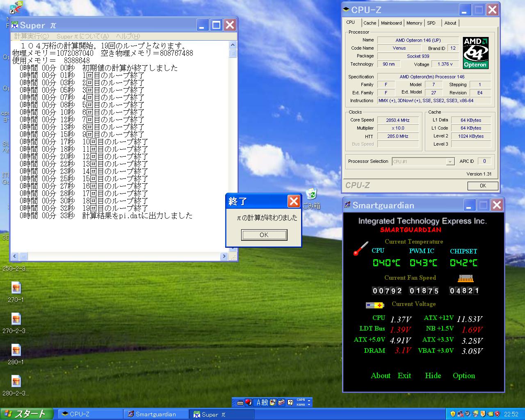
Task: Switch to Super π via taskbar button
Action: point(222,414)
